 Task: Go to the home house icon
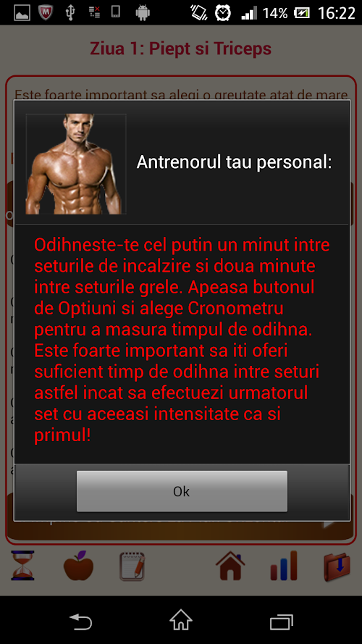(230, 566)
